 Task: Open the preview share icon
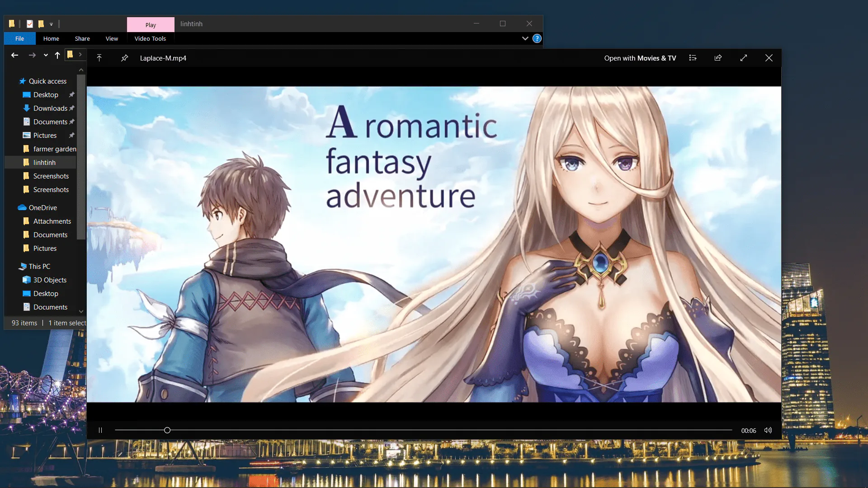coord(718,58)
